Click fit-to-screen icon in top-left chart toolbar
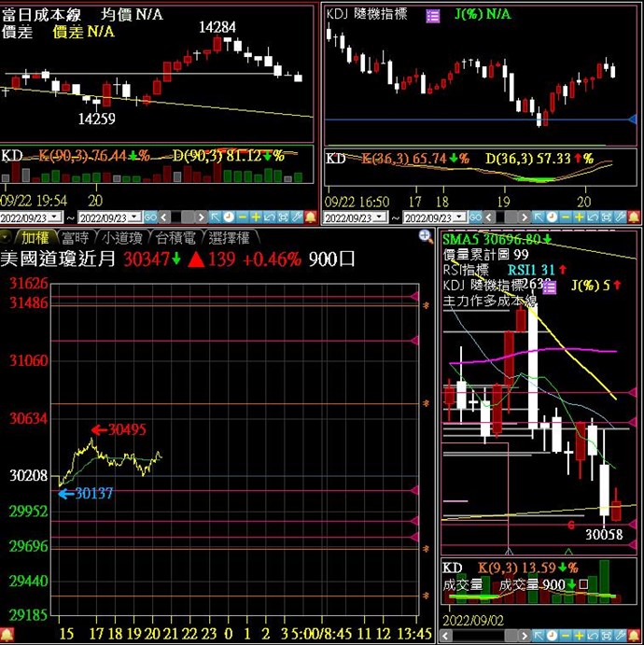 283,217
